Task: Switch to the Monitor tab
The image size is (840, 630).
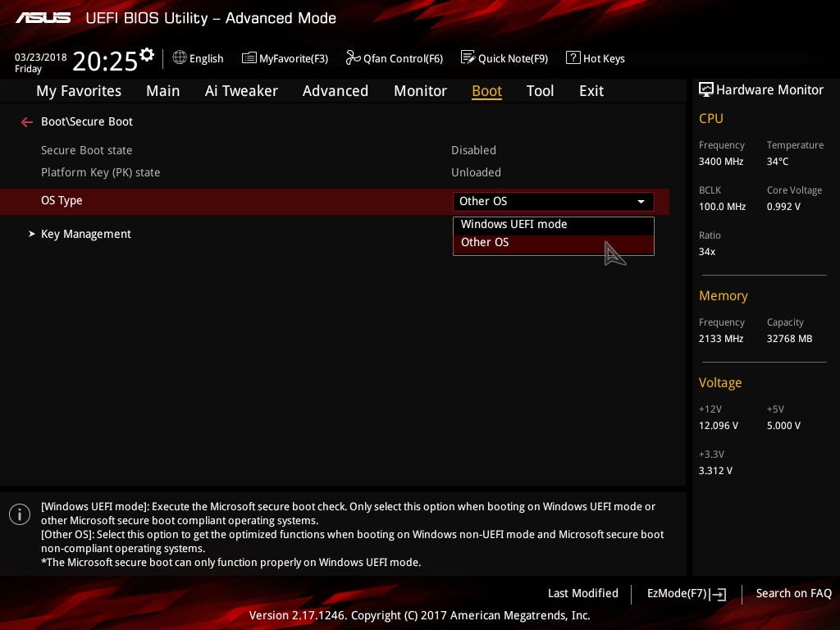Action: coord(420,91)
